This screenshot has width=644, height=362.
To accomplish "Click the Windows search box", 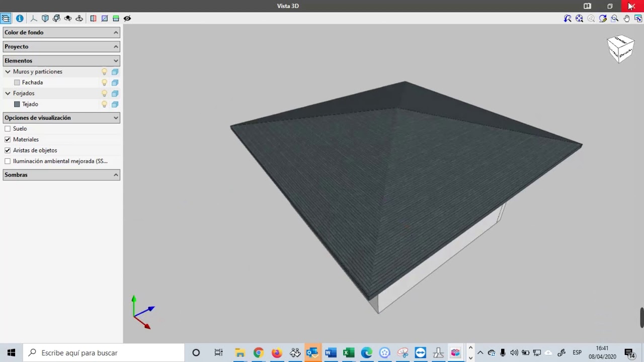I will [104, 353].
